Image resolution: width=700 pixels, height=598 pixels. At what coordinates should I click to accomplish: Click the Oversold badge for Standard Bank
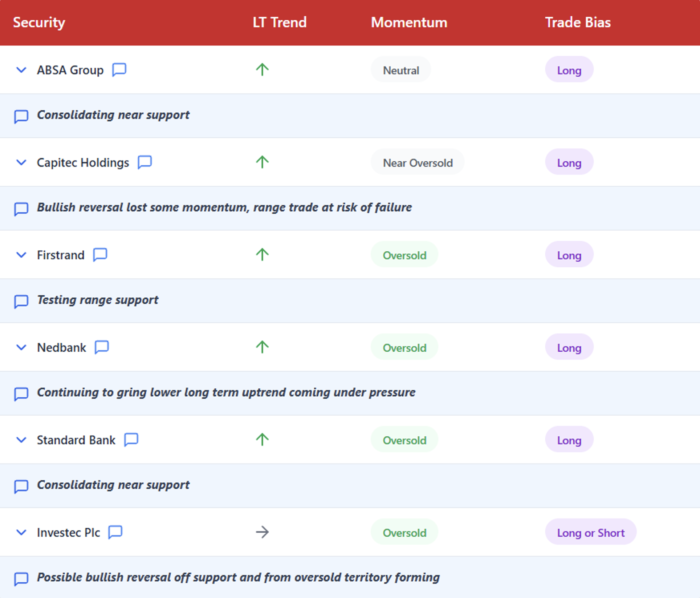pos(404,440)
